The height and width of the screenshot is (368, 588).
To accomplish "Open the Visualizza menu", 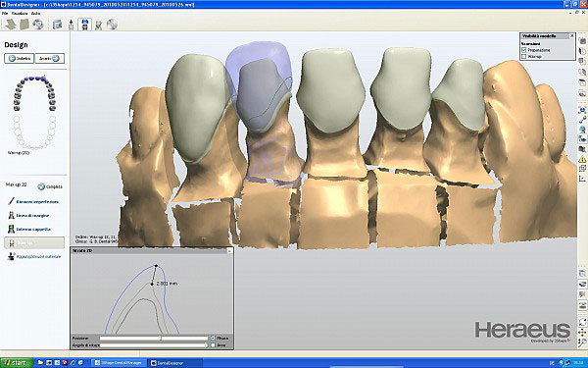I will click(x=20, y=13).
